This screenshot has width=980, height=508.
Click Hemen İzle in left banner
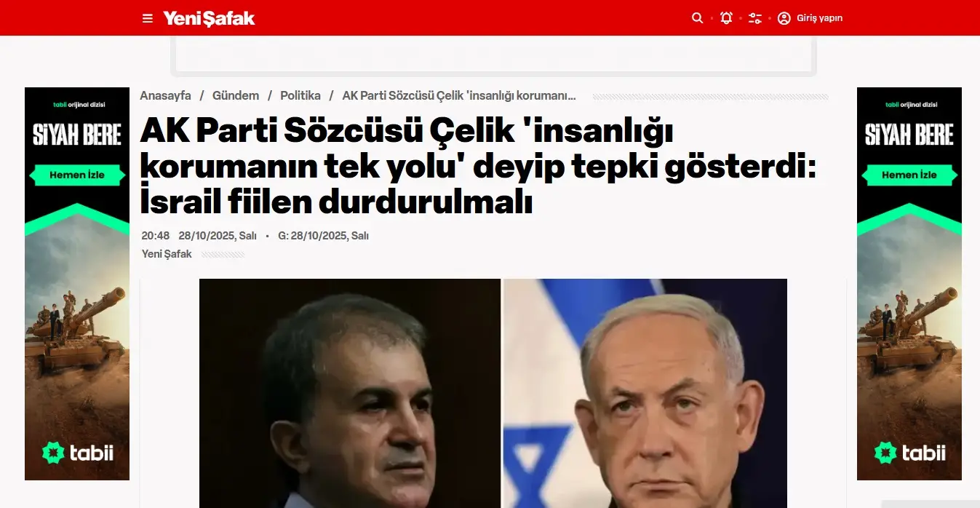77,175
